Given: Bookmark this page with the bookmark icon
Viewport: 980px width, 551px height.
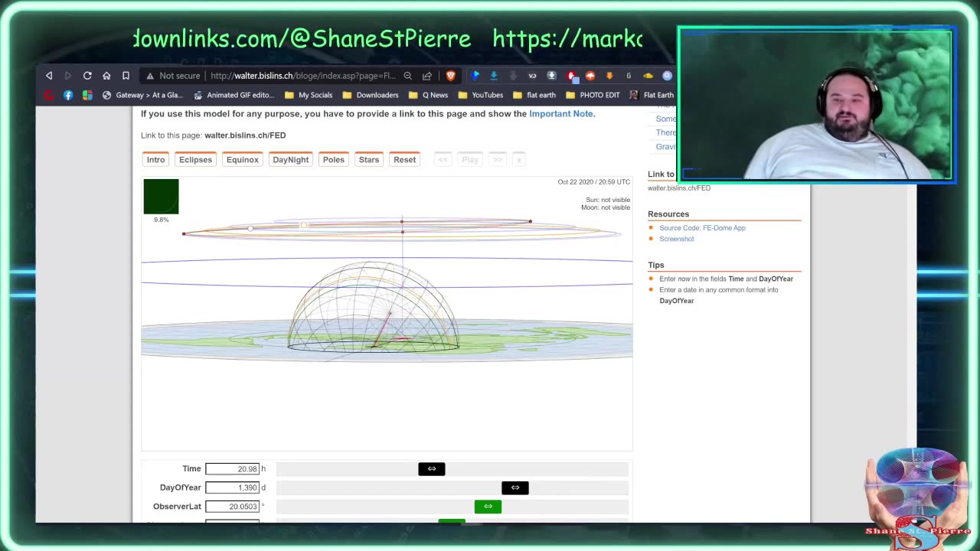Looking at the screenshot, I should (x=126, y=76).
